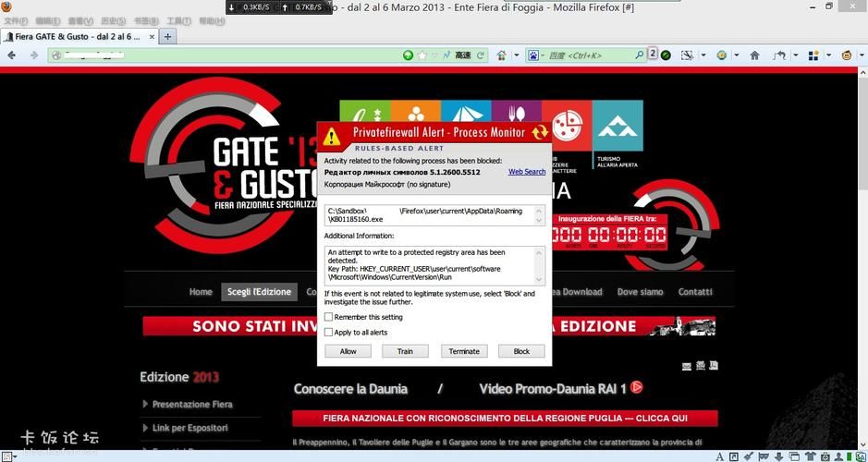Click the windows status bar icon
868x462 pixels.
794,456
